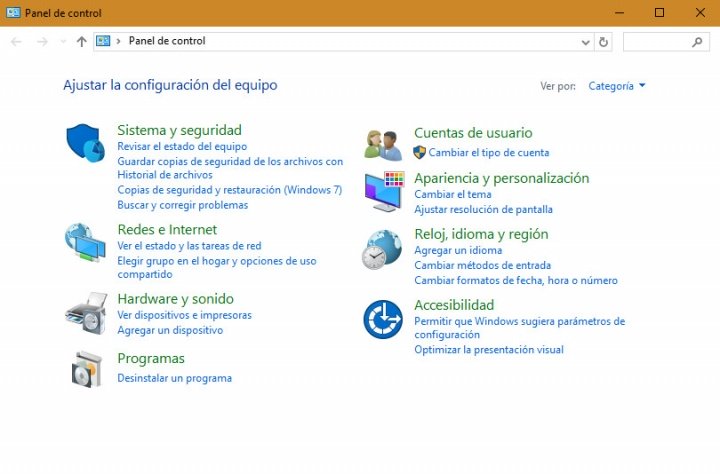This screenshot has height=474, width=720.
Task: Click Agregar un idioma
Action: coord(458,250)
